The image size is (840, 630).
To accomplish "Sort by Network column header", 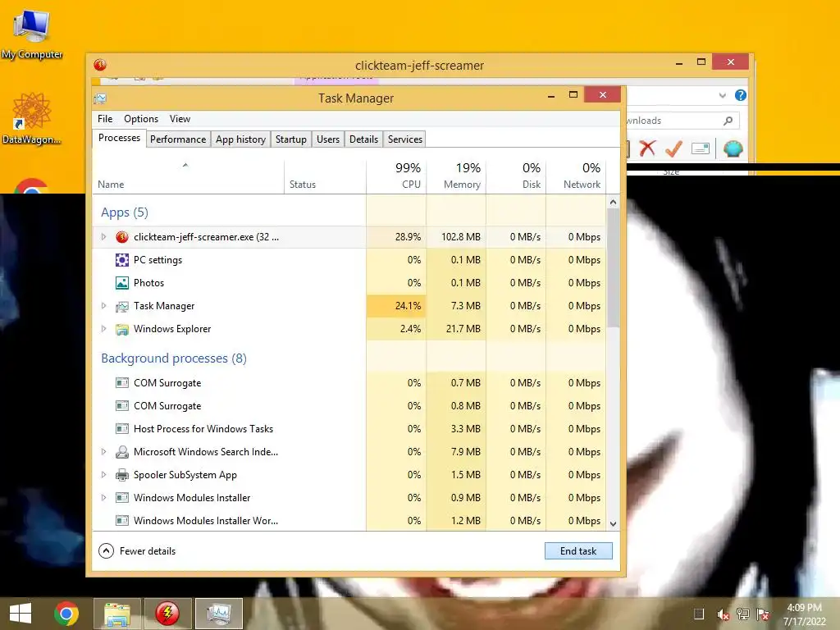I will pyautogui.click(x=577, y=177).
